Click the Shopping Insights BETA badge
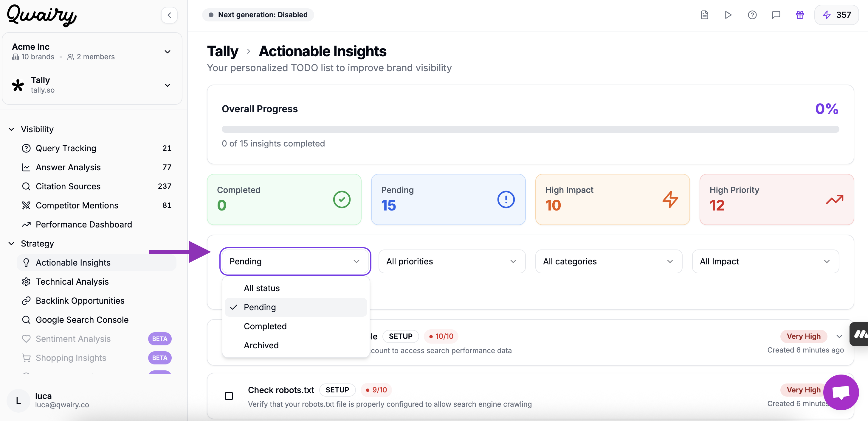Image resolution: width=868 pixels, height=421 pixels. pyautogui.click(x=160, y=358)
